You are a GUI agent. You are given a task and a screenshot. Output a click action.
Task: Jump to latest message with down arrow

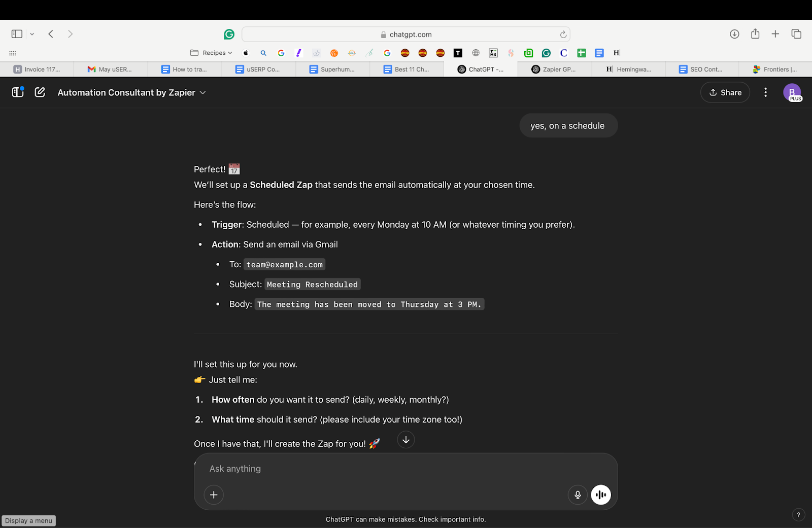pos(406,440)
